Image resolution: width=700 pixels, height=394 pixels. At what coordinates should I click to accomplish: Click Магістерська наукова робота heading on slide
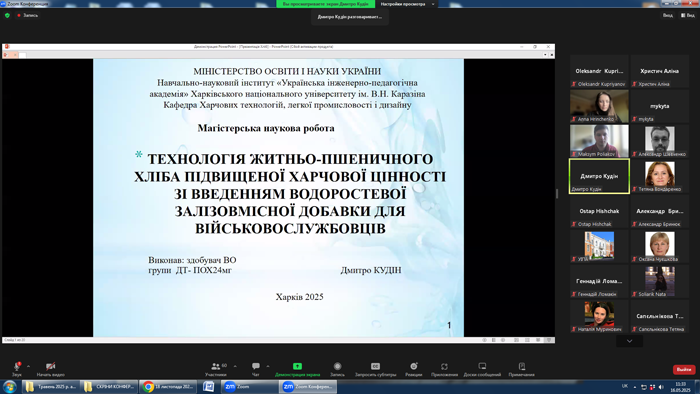coord(266,129)
